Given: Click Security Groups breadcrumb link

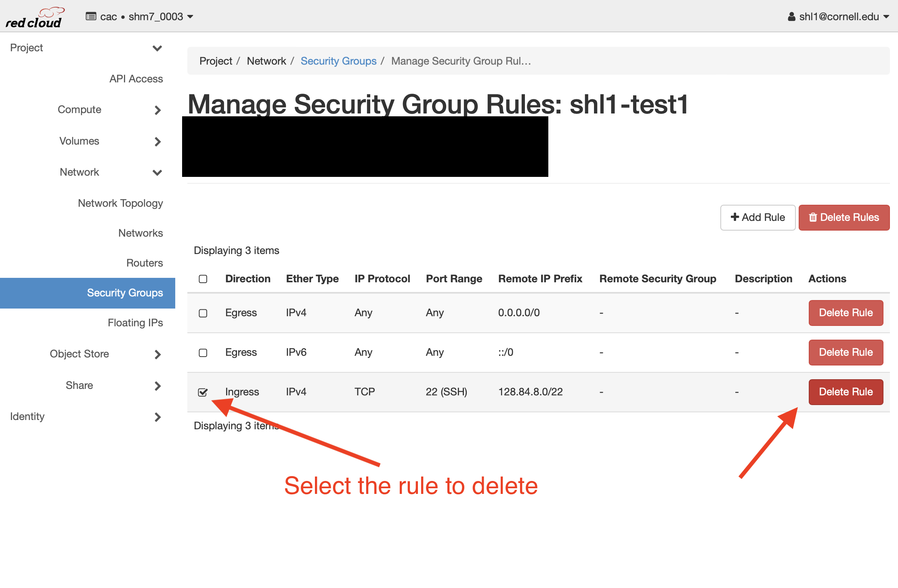Looking at the screenshot, I should (x=338, y=61).
